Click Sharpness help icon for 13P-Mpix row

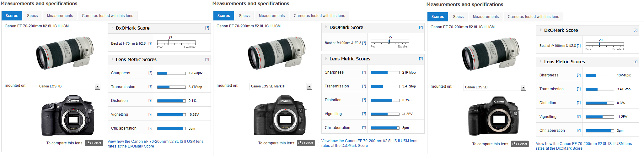pos(579,75)
